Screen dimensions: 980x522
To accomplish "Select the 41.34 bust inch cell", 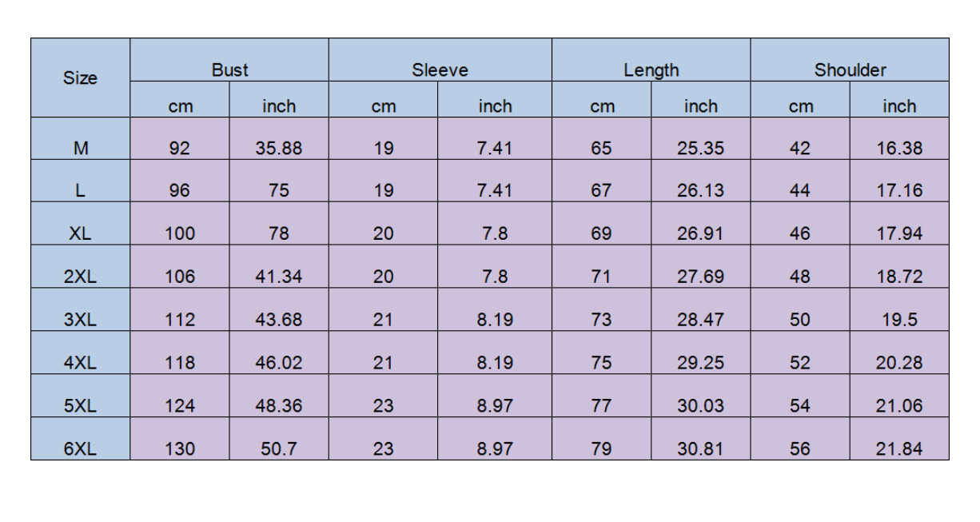I will pos(278,277).
